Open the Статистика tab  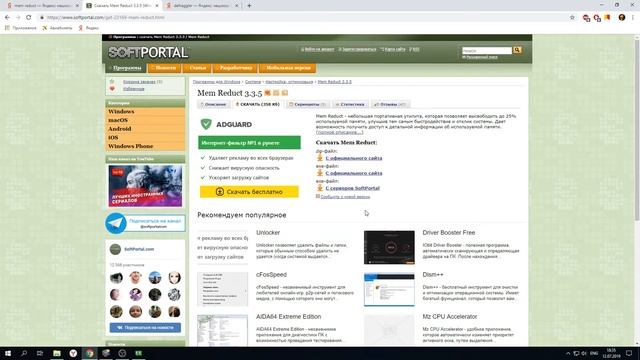coord(350,104)
